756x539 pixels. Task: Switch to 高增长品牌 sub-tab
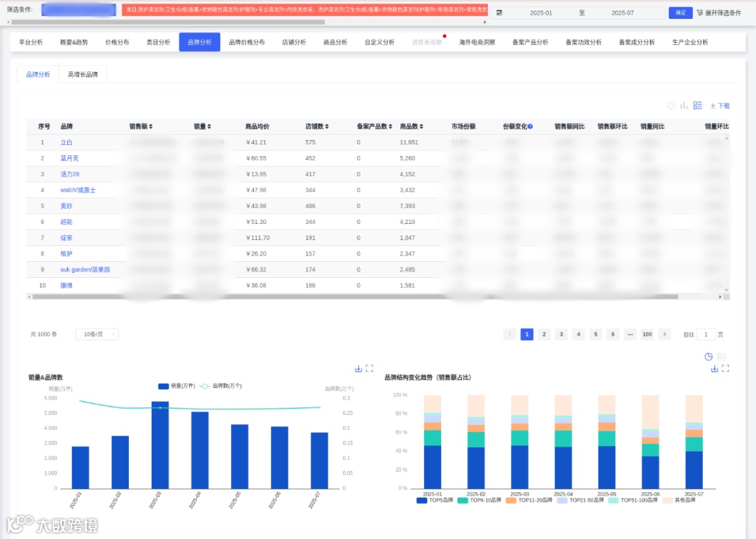(x=83, y=74)
